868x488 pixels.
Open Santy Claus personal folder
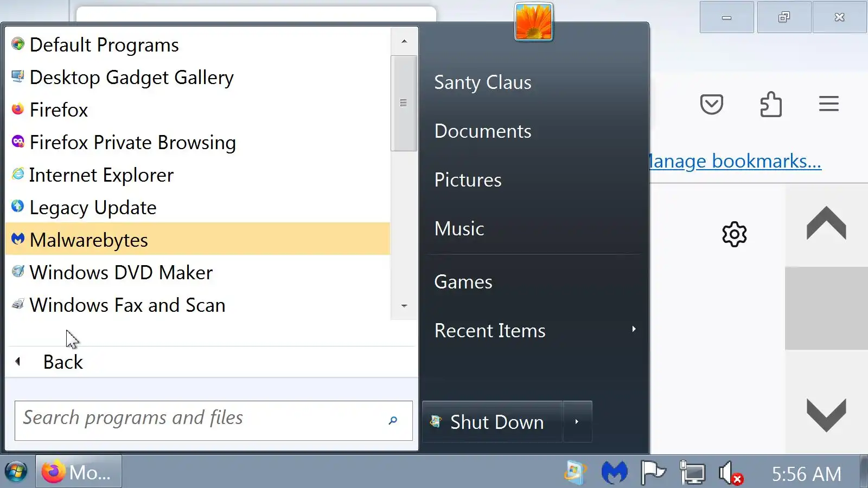[x=483, y=82]
